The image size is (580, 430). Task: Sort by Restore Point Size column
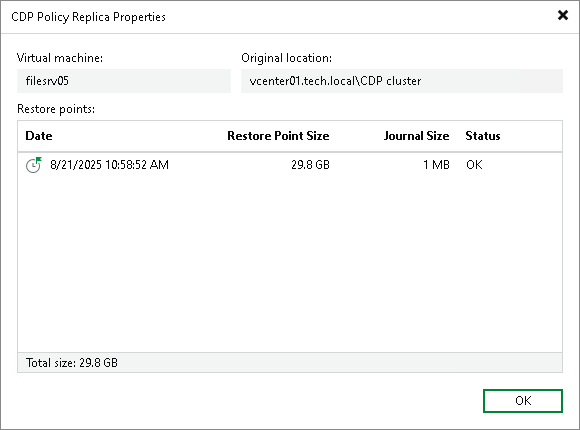[x=278, y=136]
